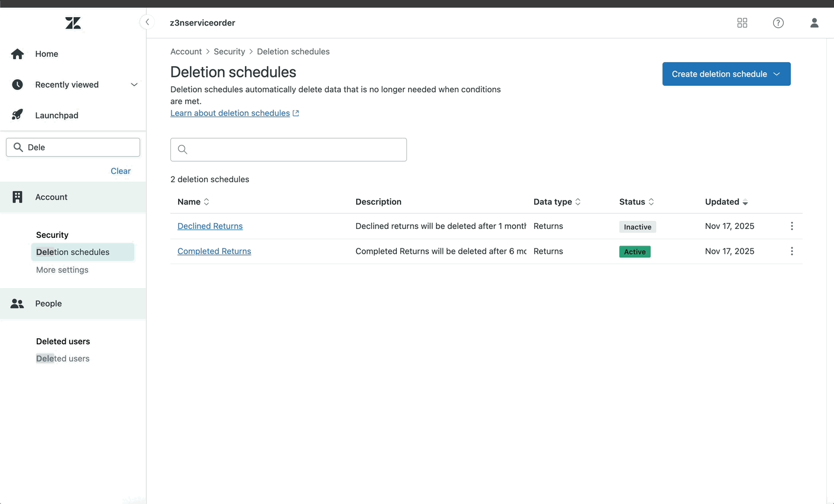Image resolution: width=834 pixels, height=504 pixels.
Task: Collapse the Recently viewed section
Action: [x=134, y=85]
